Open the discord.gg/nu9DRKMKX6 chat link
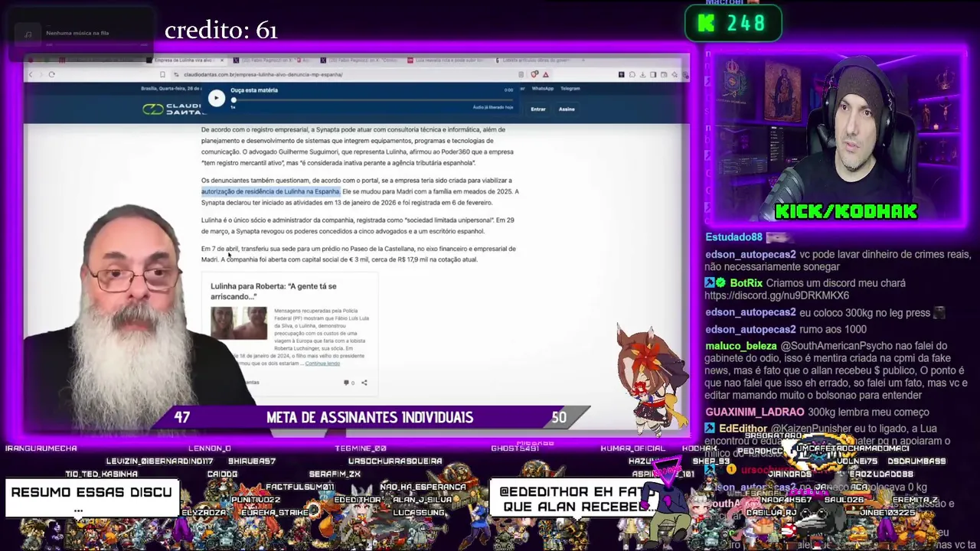This screenshot has height=551, width=980. [776, 295]
